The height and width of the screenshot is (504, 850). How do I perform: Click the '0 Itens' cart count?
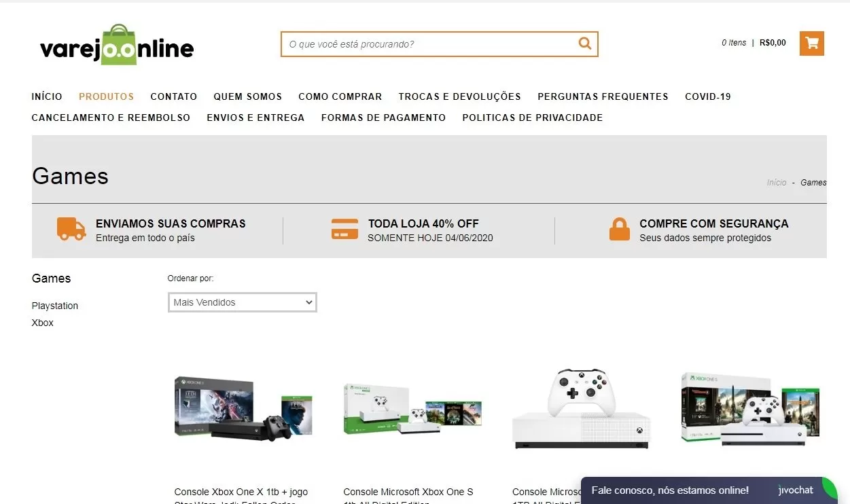734,43
